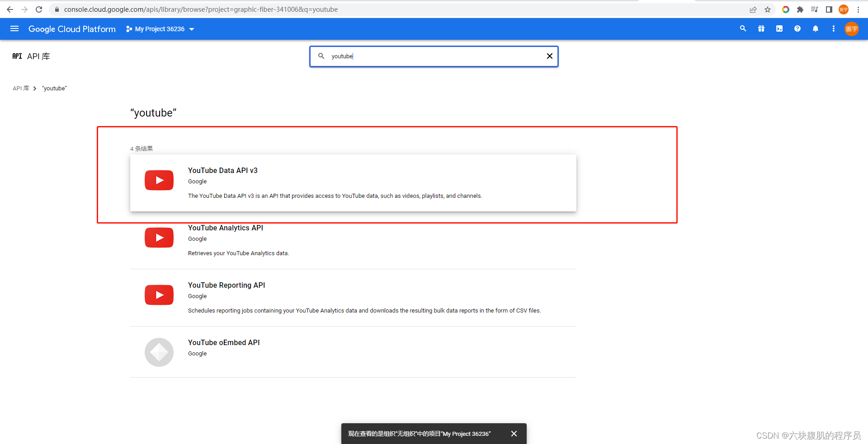868x444 pixels.
Task: Open the YouTube Analytics API result
Action: point(353,240)
